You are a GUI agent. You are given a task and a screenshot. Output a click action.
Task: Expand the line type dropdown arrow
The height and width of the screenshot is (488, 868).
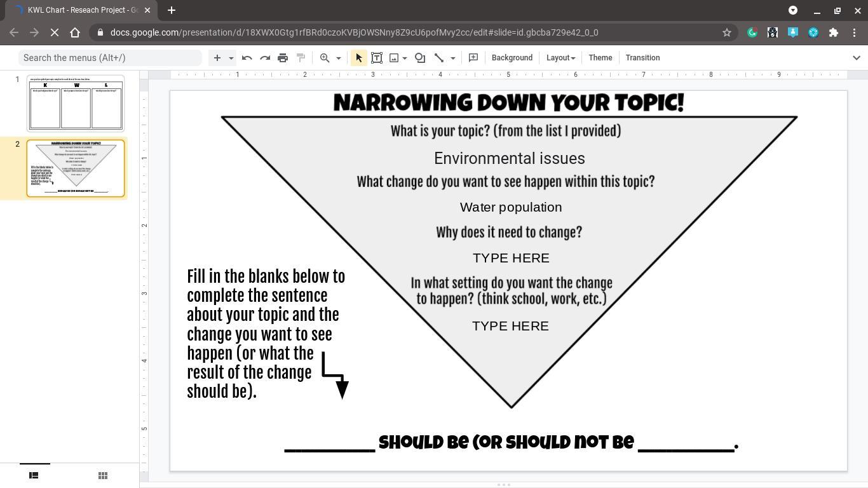click(x=453, y=58)
